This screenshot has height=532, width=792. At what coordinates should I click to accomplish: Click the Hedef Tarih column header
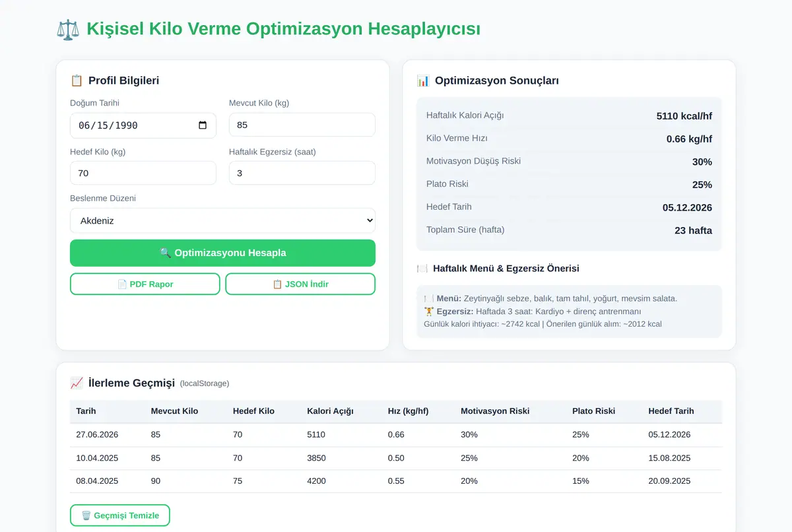coord(671,411)
